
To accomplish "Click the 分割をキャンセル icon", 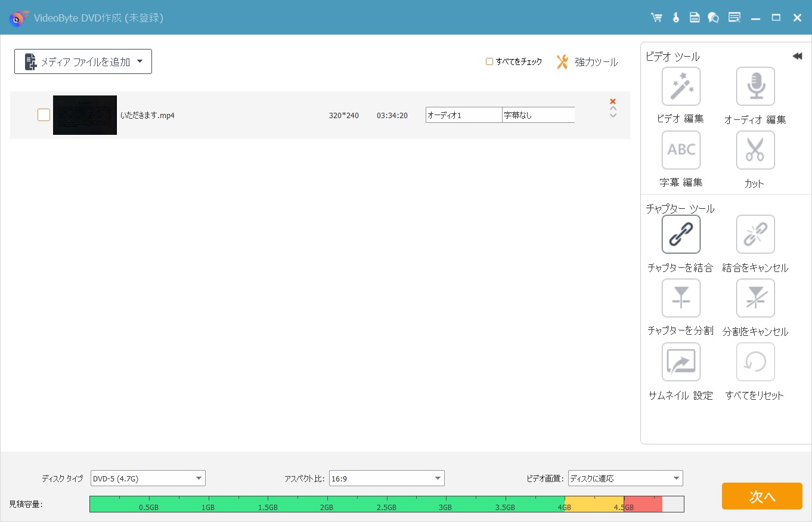I will tap(755, 298).
